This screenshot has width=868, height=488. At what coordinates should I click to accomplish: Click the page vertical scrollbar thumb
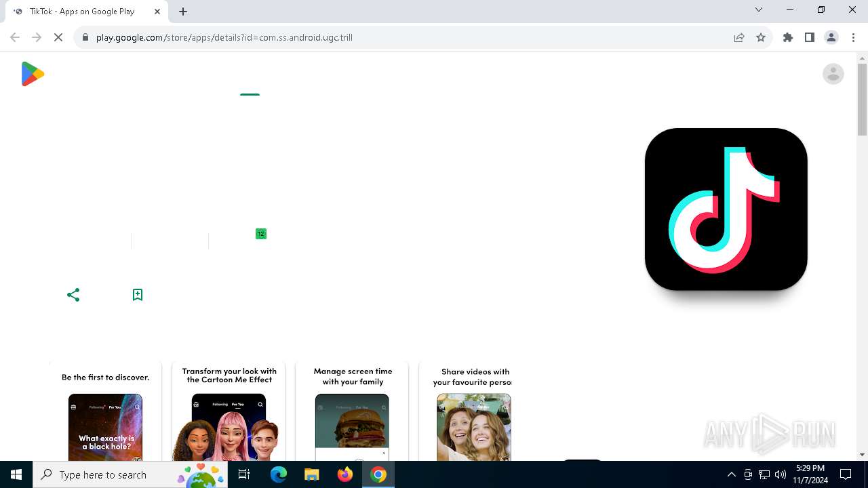862,100
